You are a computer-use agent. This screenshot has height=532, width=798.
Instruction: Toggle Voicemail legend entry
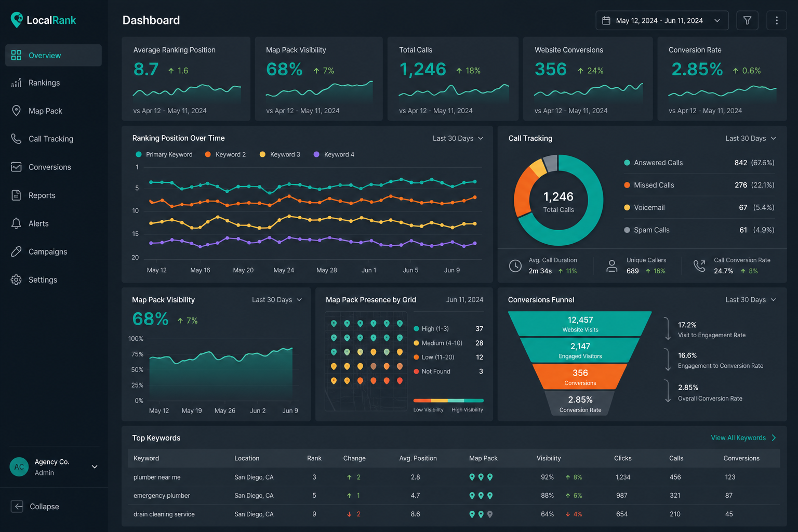point(645,207)
